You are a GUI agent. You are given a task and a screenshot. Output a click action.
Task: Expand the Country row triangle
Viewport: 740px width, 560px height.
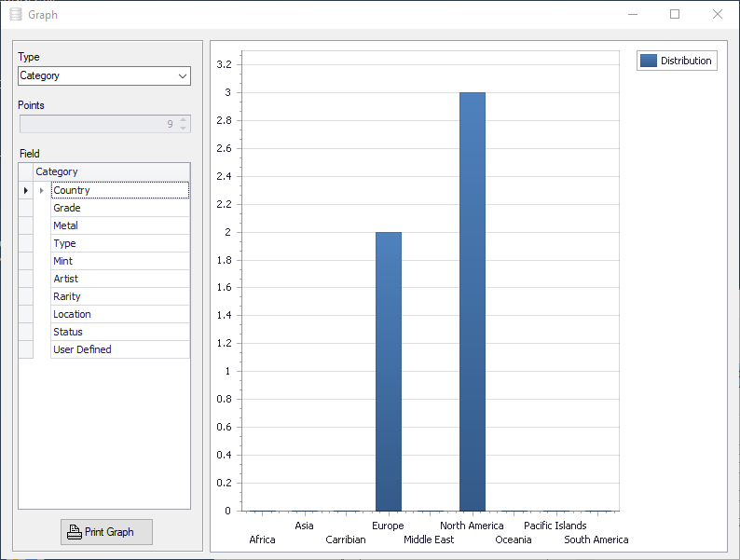coord(42,191)
